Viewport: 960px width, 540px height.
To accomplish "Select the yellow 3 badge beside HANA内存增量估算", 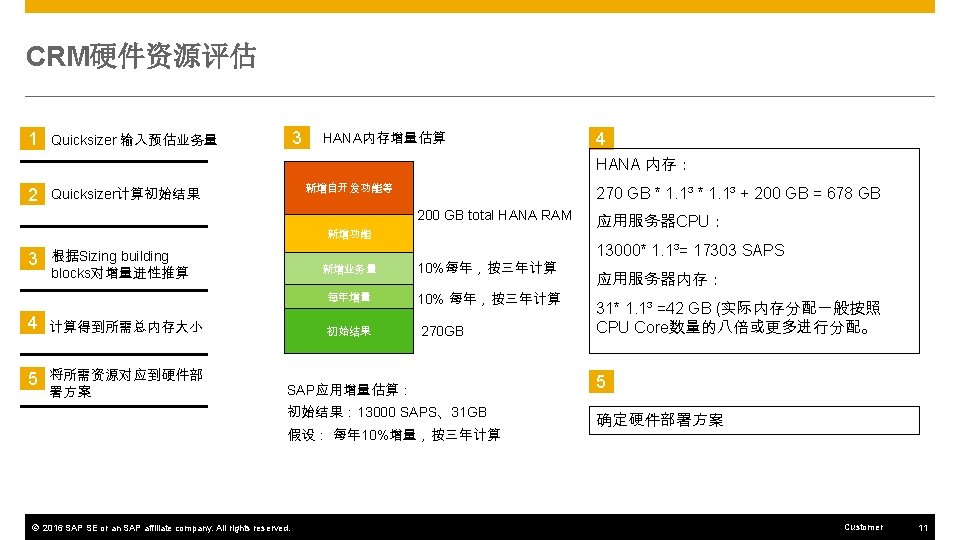I will [297, 137].
